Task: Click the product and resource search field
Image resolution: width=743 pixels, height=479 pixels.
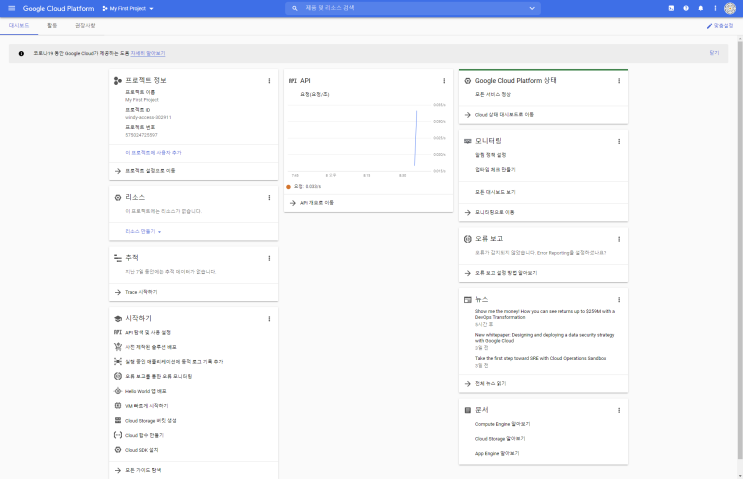Action: 412,8
